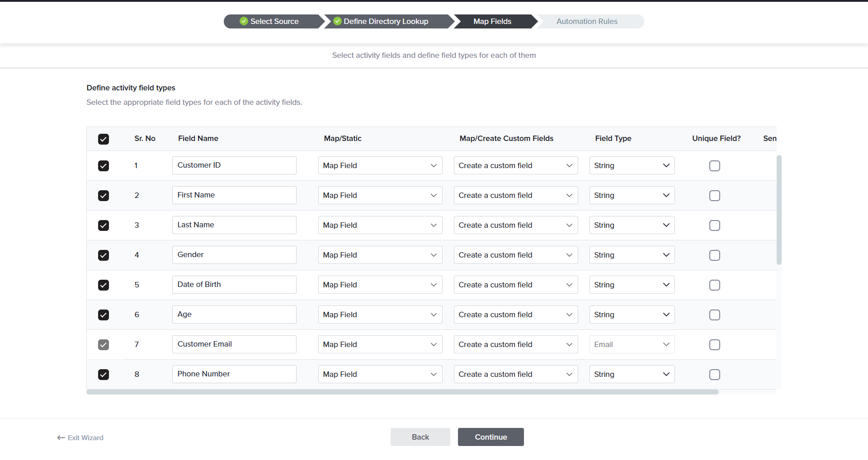This screenshot has width=868, height=460.
Task: Click arrow icon on Customer Email field type
Action: (x=666, y=345)
